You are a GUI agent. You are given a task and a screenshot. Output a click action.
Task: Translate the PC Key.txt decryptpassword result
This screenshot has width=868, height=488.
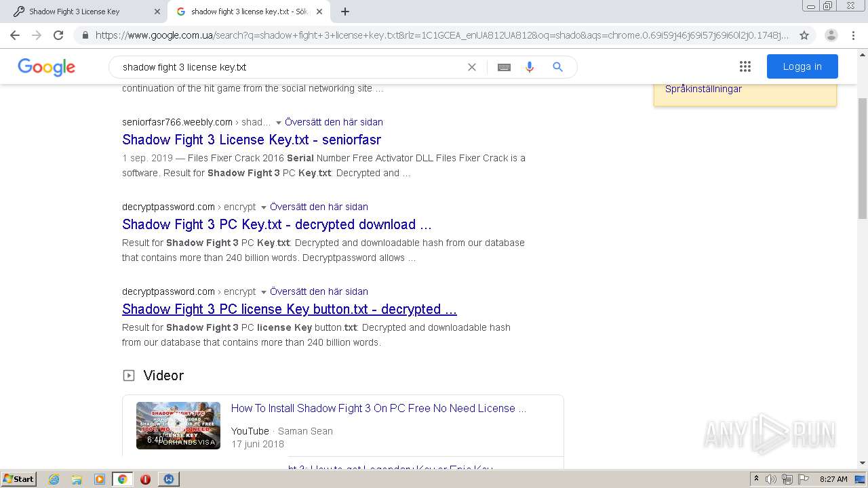(x=319, y=207)
